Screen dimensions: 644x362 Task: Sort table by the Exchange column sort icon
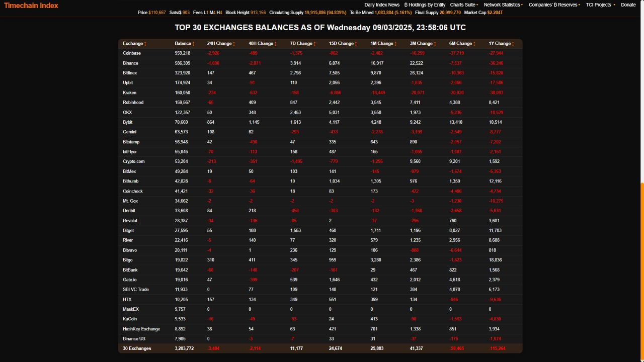click(145, 44)
